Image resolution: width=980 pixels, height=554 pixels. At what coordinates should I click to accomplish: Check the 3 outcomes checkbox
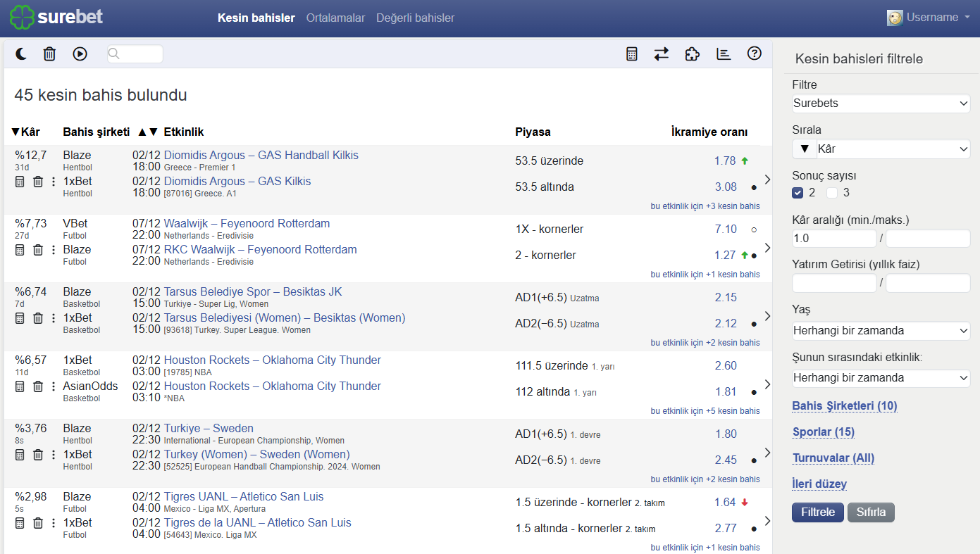(x=832, y=193)
